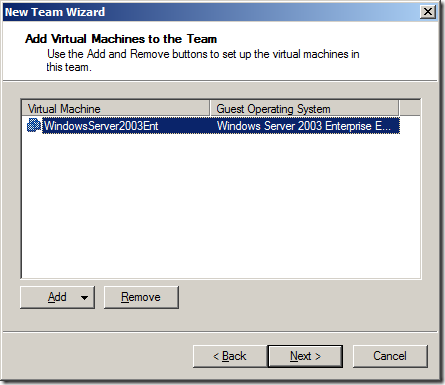Select the WindowsServer2003Ent row name

point(101,126)
